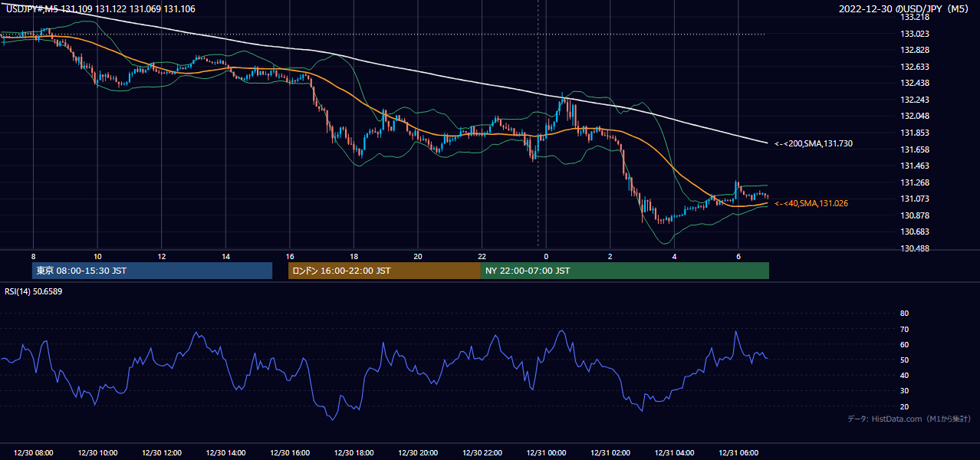Click RSI scale value 60

click(904, 344)
